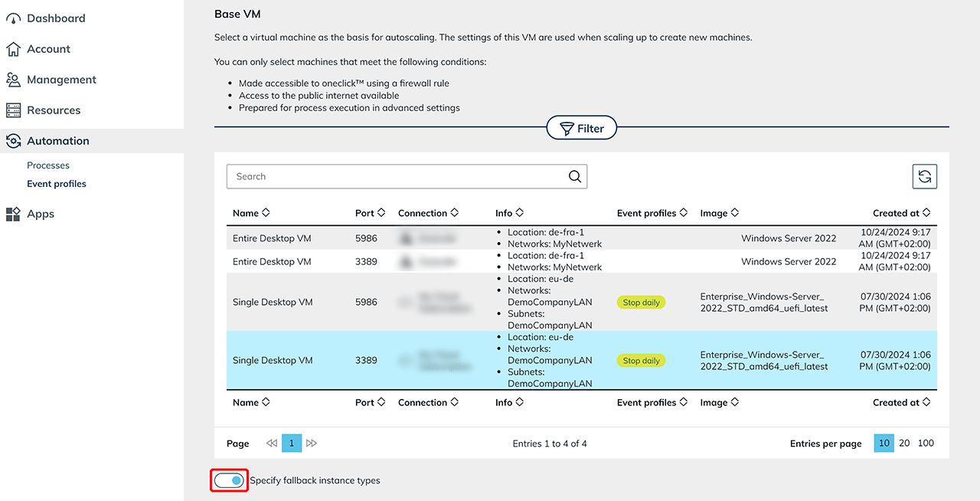Set entries per page to 20
This screenshot has width=980, height=501.
click(x=904, y=444)
